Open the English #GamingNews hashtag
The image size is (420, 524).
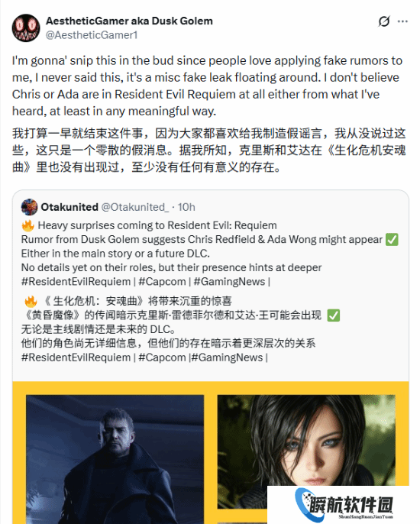click(229, 281)
